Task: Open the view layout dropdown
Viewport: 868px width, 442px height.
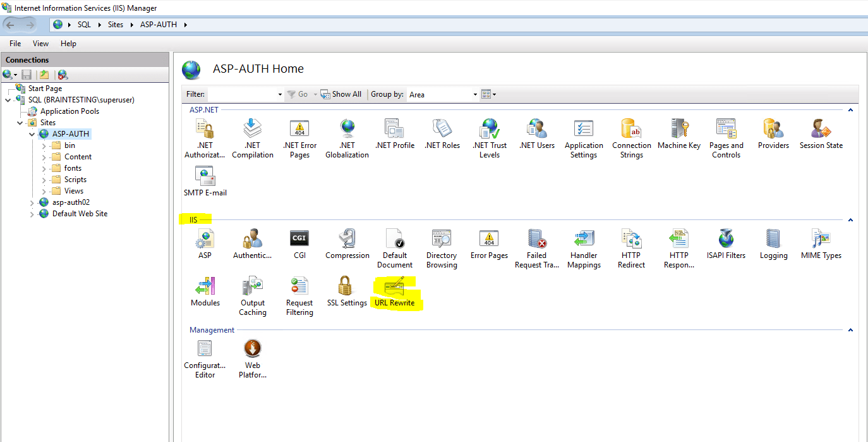Action: 489,94
